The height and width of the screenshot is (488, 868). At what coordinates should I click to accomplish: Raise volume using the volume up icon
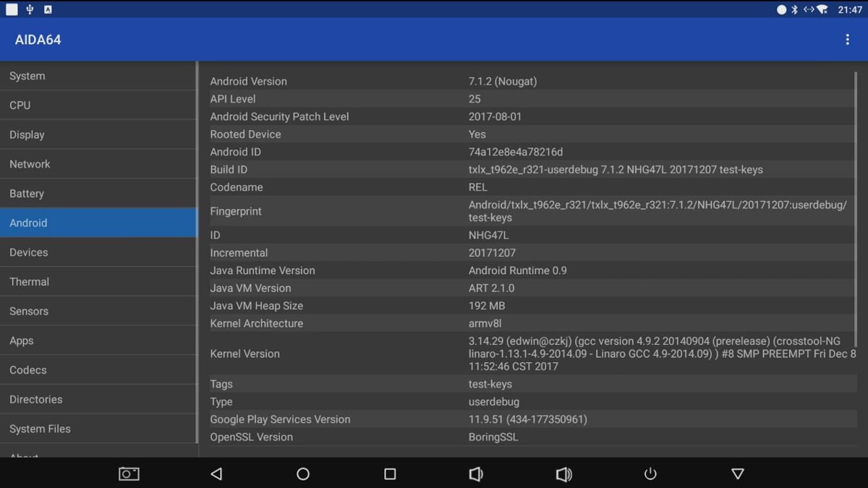563,474
